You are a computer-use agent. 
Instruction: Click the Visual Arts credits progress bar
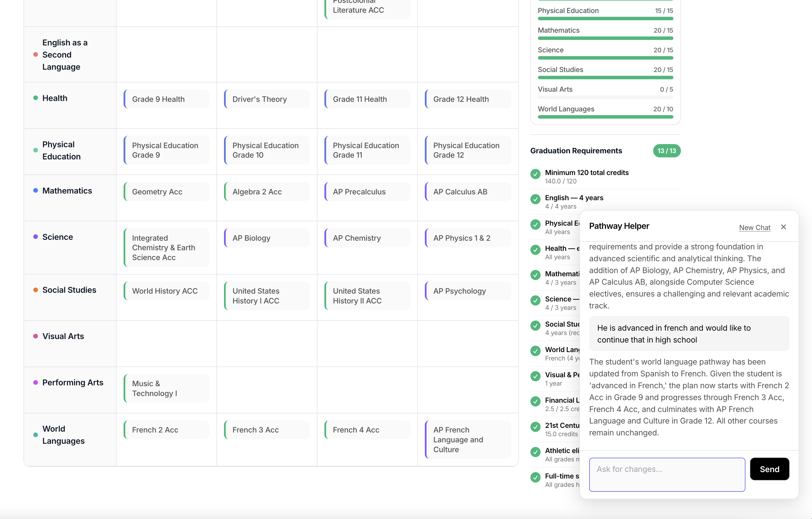(605, 97)
